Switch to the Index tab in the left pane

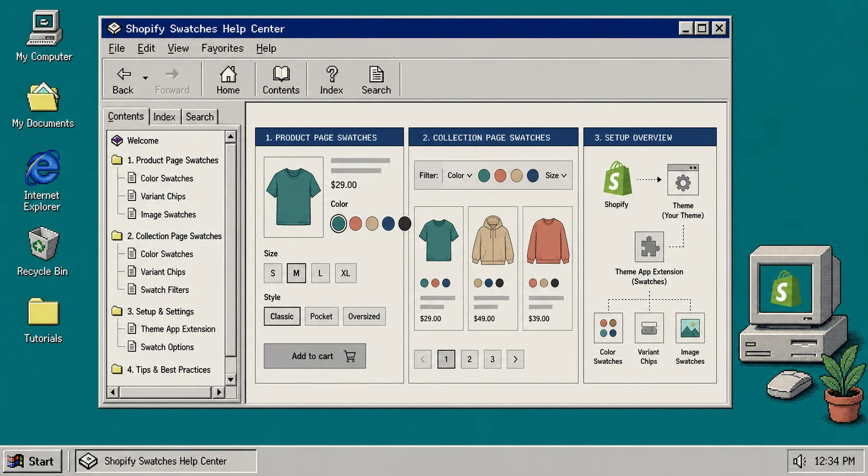coord(164,117)
